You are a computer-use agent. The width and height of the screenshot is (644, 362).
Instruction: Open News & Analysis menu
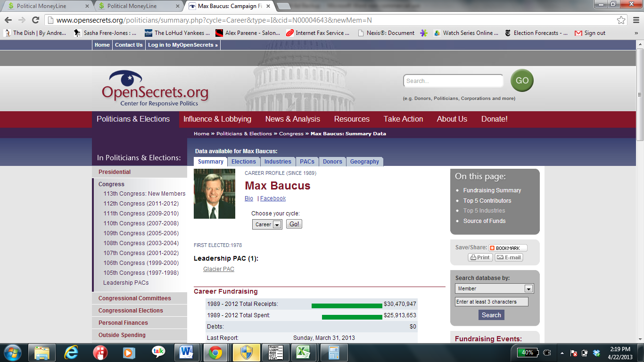click(x=293, y=119)
